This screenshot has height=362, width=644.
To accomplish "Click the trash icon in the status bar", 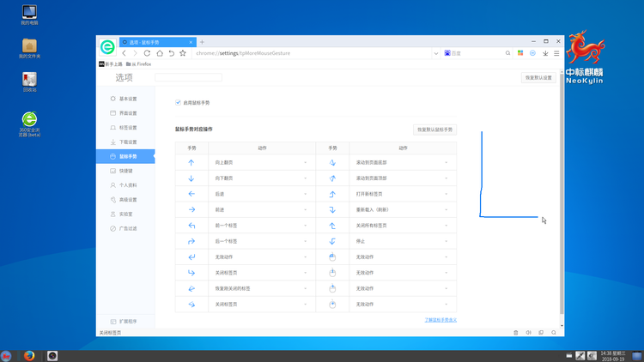I will pyautogui.click(x=516, y=333).
